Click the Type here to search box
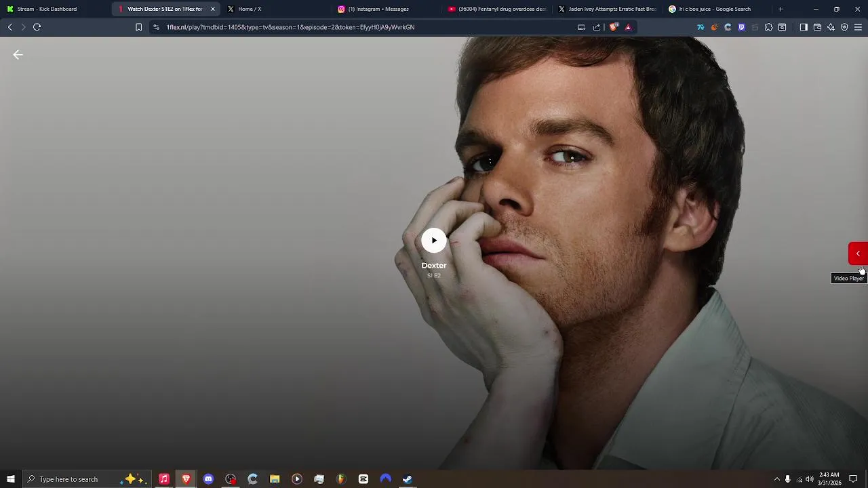 coord(87,479)
